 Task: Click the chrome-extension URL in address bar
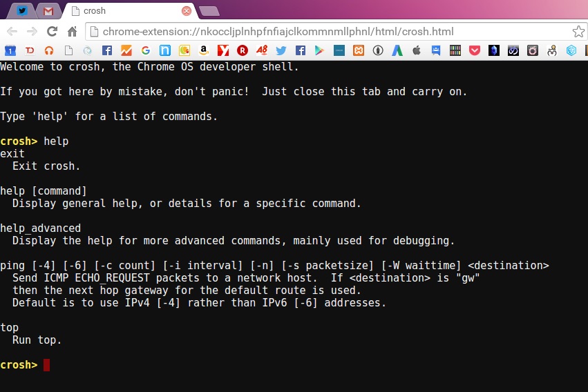click(278, 32)
